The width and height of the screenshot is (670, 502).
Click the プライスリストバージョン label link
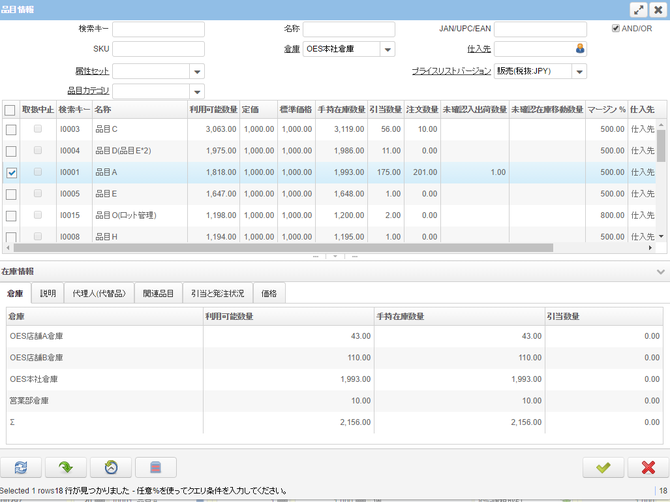coord(451,71)
